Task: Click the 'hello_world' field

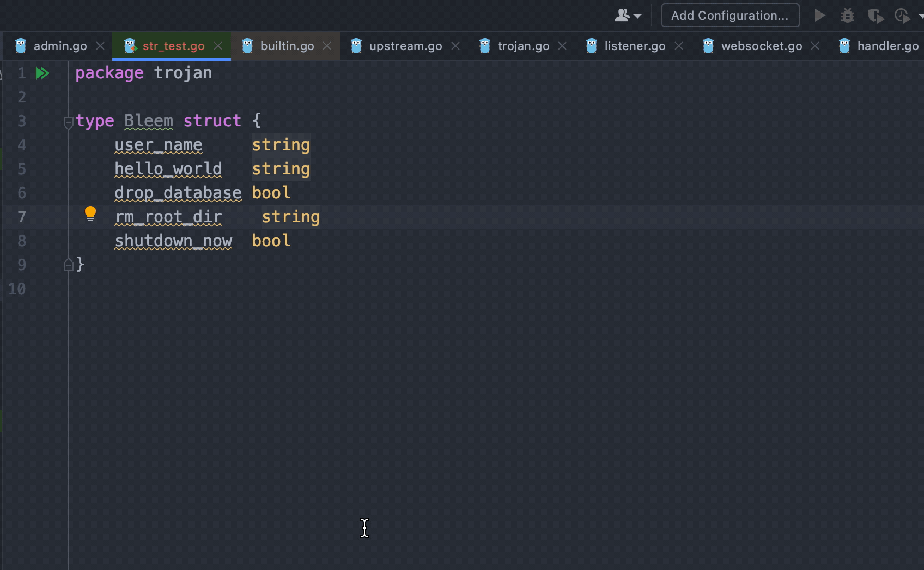Action: (x=168, y=169)
